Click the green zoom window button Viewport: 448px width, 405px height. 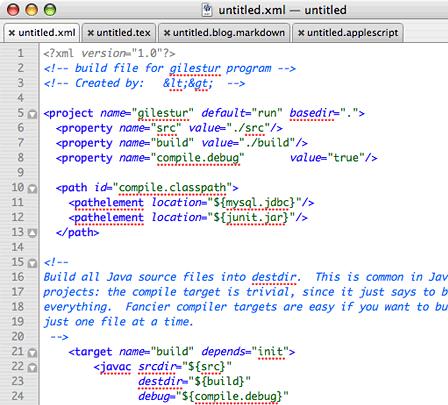50,9
